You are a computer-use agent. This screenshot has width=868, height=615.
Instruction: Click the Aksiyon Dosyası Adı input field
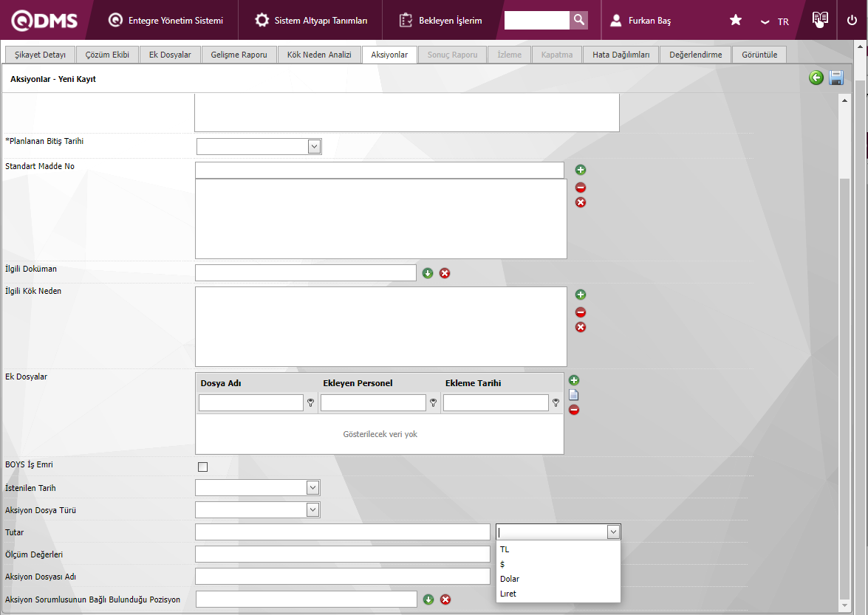(x=343, y=577)
